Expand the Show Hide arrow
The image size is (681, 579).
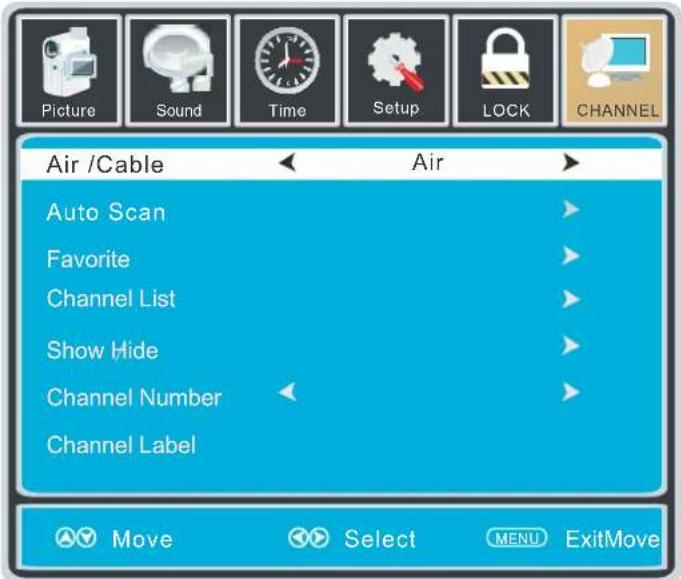click(x=570, y=346)
